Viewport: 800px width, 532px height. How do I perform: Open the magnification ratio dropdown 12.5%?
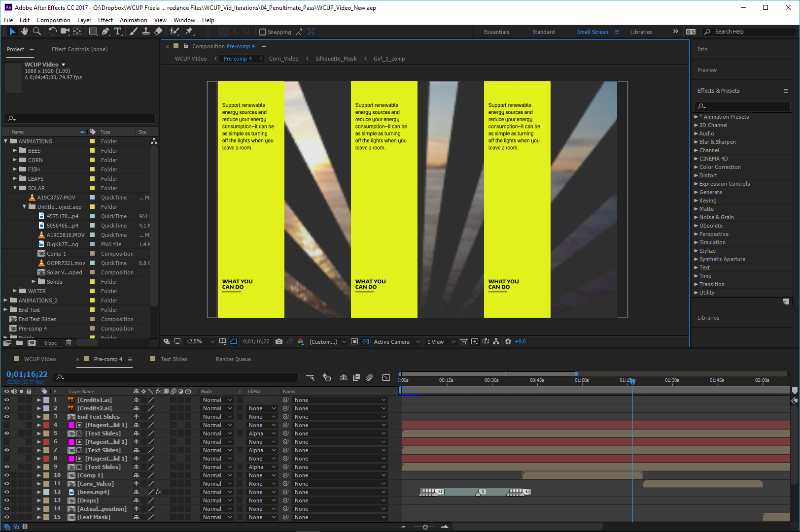pyautogui.click(x=201, y=341)
